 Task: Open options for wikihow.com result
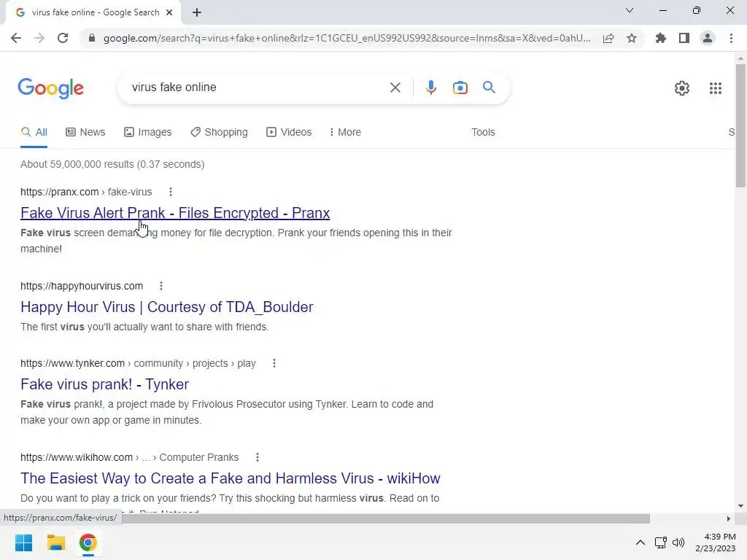tap(258, 457)
